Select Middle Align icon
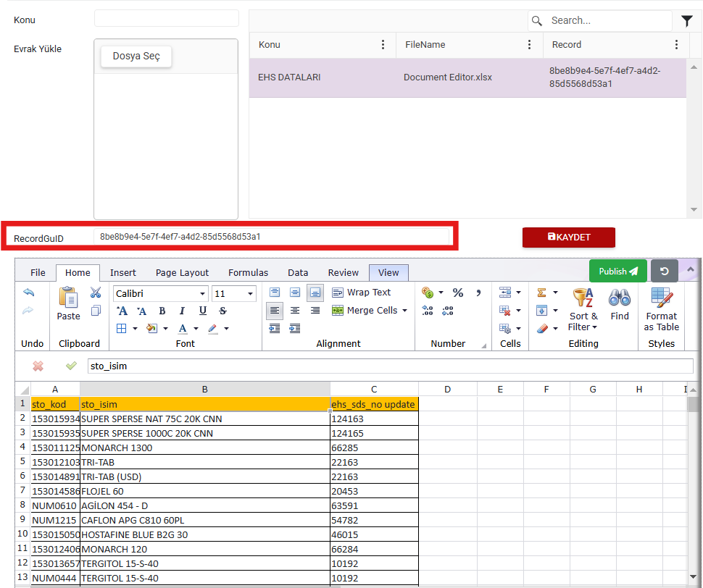The height and width of the screenshot is (588, 703). click(295, 293)
